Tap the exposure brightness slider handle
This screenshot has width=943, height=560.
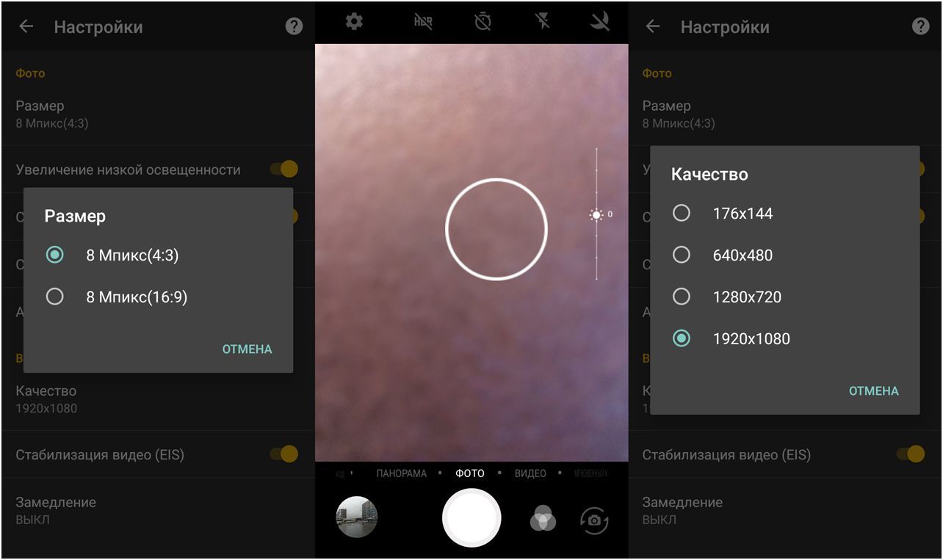(596, 215)
